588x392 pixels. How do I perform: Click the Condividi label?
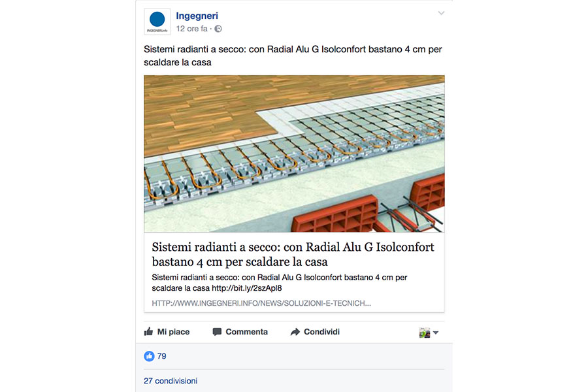(321, 332)
